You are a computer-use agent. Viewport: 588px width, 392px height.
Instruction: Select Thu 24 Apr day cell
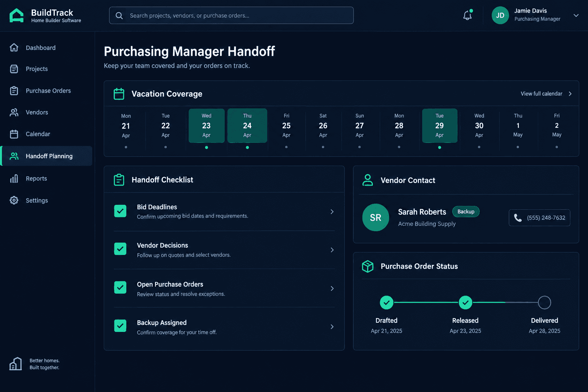(247, 126)
